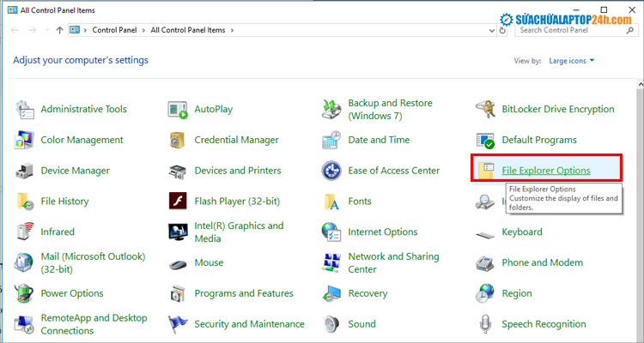Open the Power Options battery icon
This screenshot has height=343, width=644.
24,293
